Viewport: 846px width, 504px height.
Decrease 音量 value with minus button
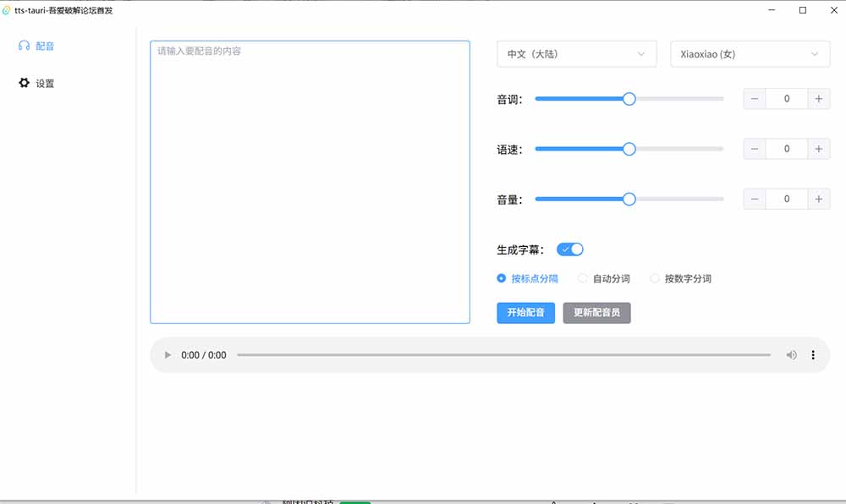coord(755,199)
